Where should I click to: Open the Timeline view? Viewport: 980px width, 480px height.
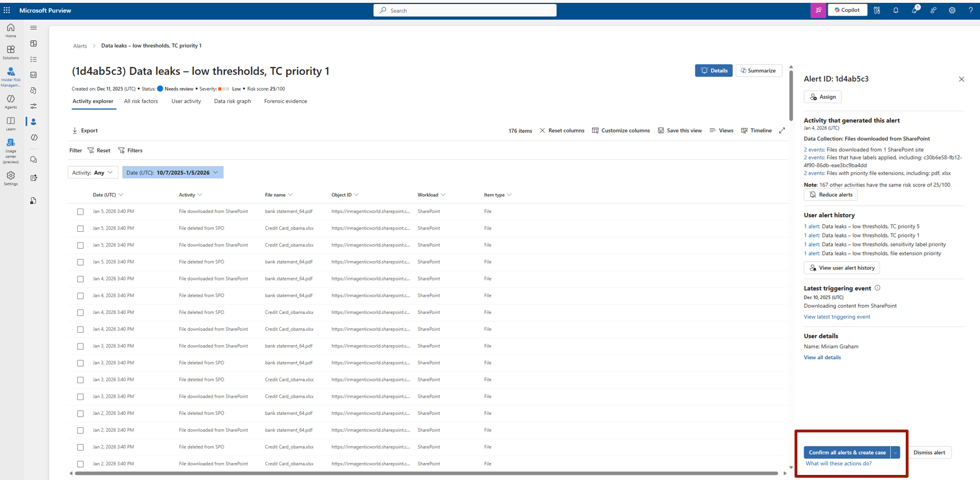tap(756, 130)
